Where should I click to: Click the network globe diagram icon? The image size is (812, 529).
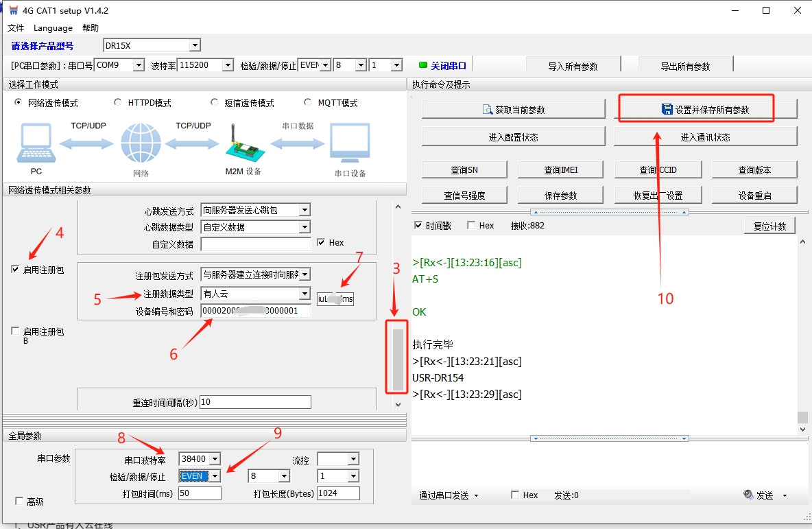[141, 143]
